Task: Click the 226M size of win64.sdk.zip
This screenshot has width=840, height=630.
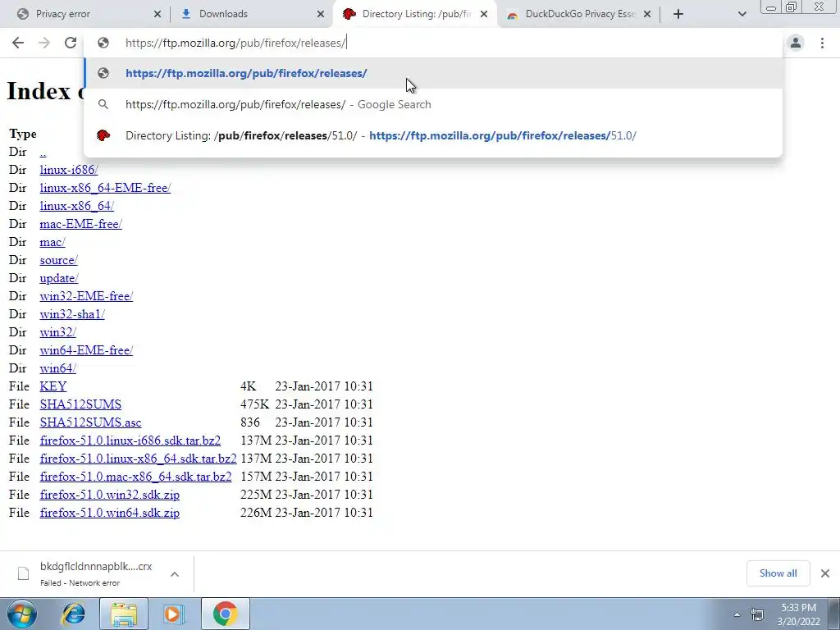Action: [256, 513]
